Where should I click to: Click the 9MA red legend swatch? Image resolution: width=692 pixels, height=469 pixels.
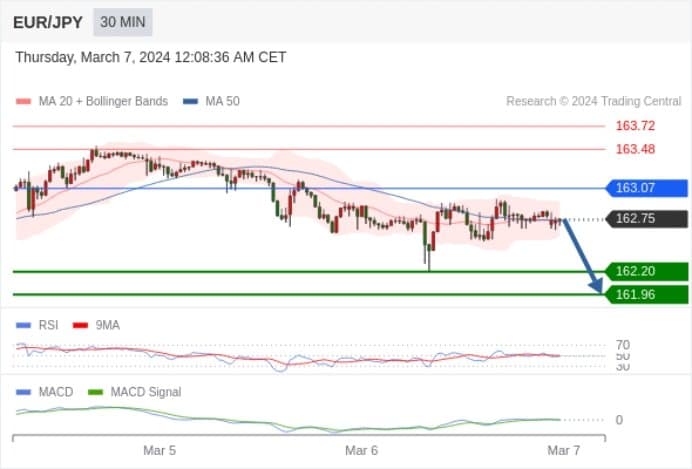[80, 326]
